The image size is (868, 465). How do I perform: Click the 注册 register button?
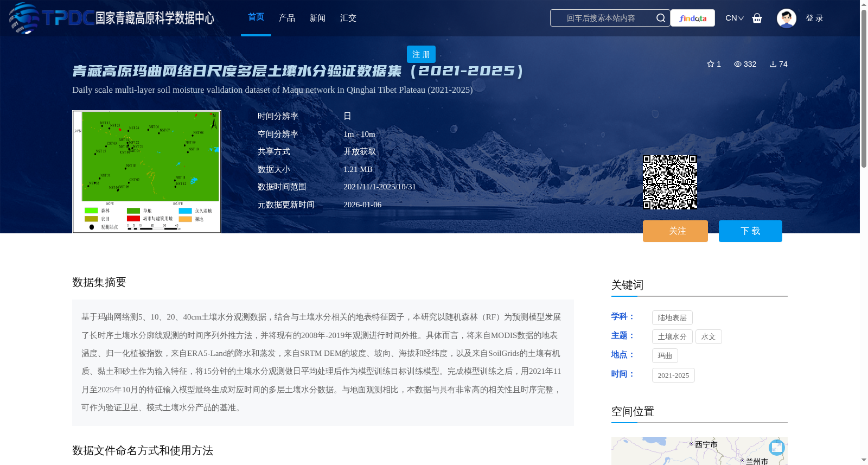tap(421, 54)
